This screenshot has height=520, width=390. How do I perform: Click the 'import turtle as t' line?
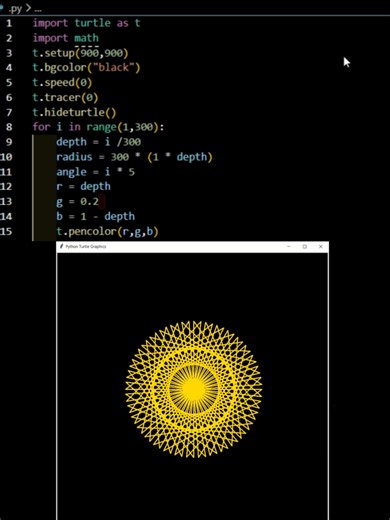[x=86, y=23]
